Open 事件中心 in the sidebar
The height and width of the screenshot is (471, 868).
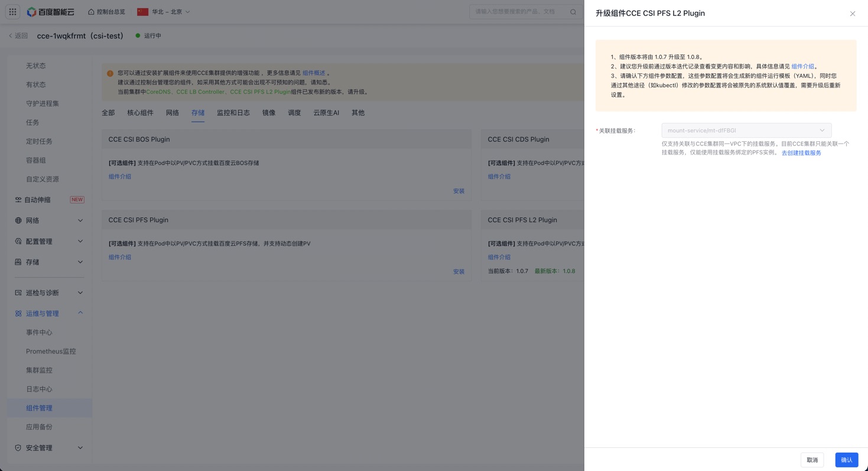(39, 332)
